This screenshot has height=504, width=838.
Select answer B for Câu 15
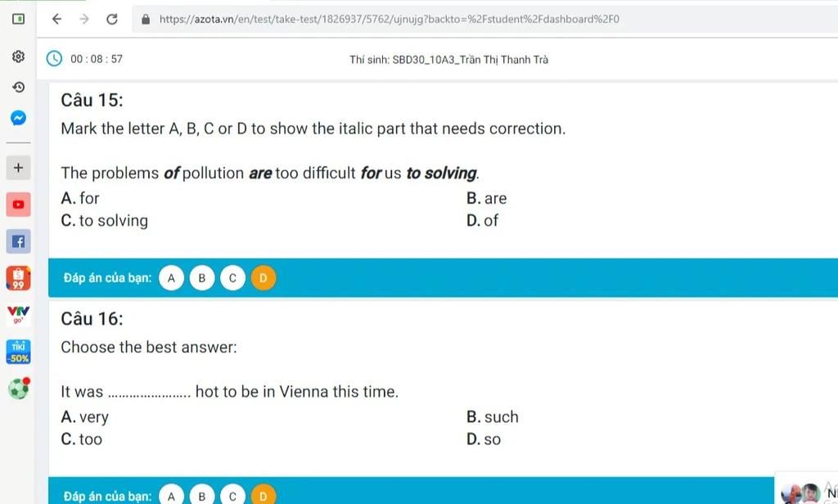click(202, 278)
